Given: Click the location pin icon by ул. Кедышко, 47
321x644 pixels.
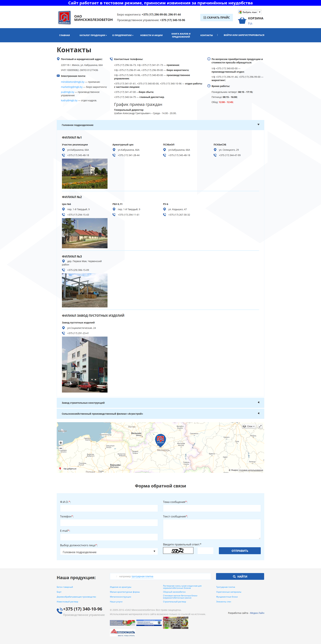Looking at the screenshot, I should coord(165,209).
